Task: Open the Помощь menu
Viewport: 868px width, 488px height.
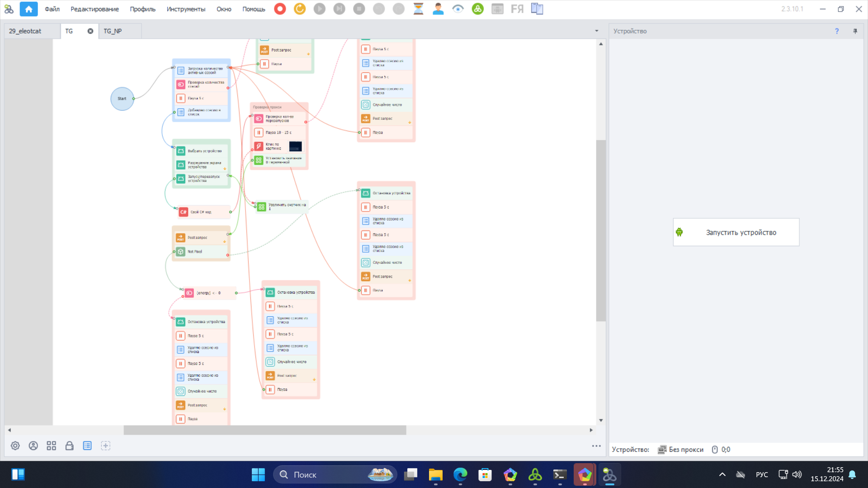Action: click(x=254, y=9)
